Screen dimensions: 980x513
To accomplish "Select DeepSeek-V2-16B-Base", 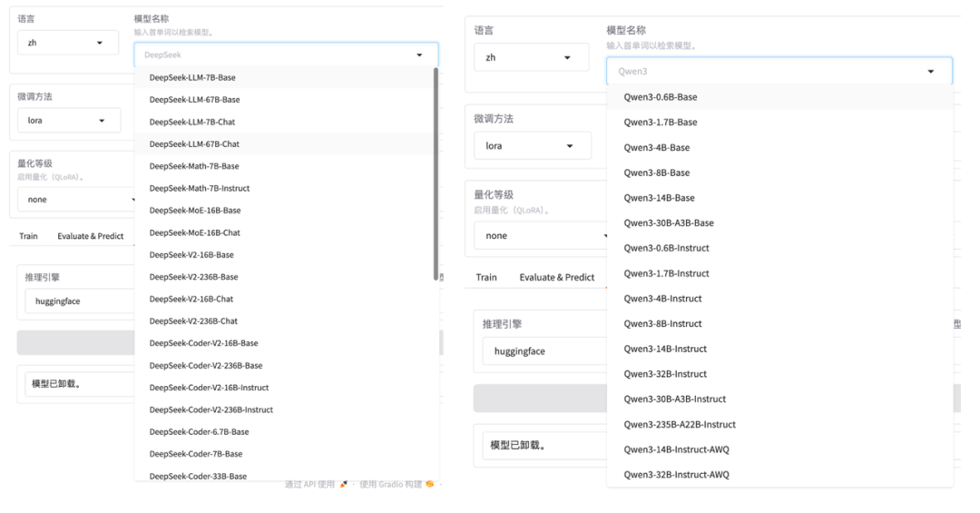I will pyautogui.click(x=284, y=254).
